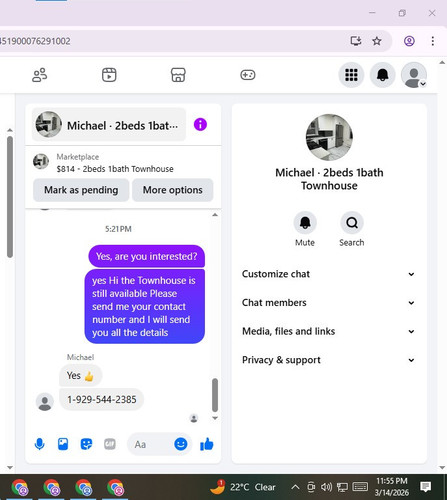Click the second Chrome taskbar icon

point(52,488)
